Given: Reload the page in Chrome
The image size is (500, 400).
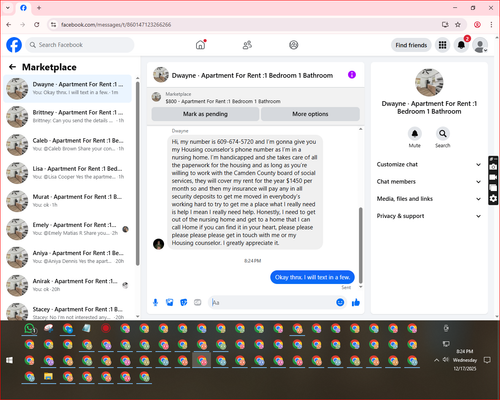Looking at the screenshot, I should [37, 24].
